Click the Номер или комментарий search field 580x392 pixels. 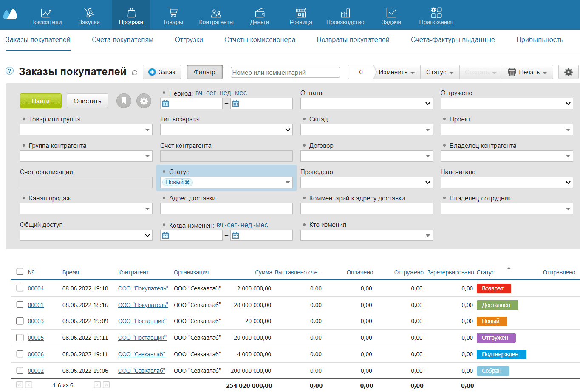point(284,72)
